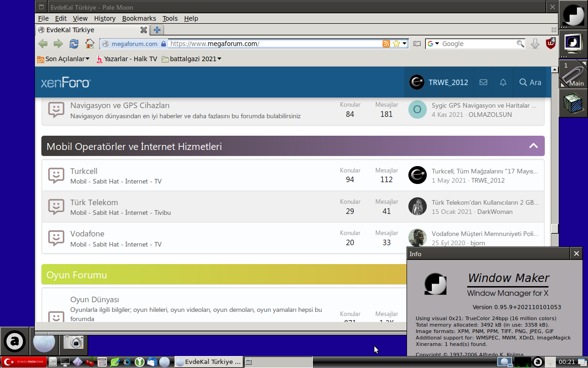The image size is (588, 368).
Task: Launch the file cabinet icon in taskbar
Action: pyautogui.click(x=53, y=362)
